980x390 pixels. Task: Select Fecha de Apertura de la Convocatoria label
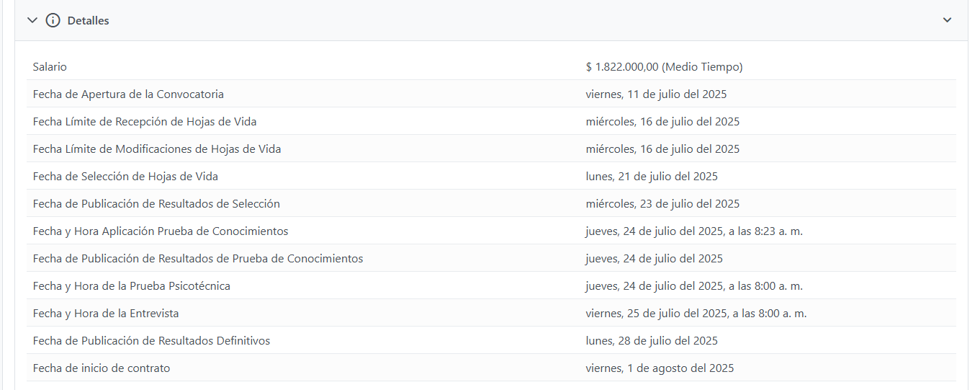coord(128,94)
